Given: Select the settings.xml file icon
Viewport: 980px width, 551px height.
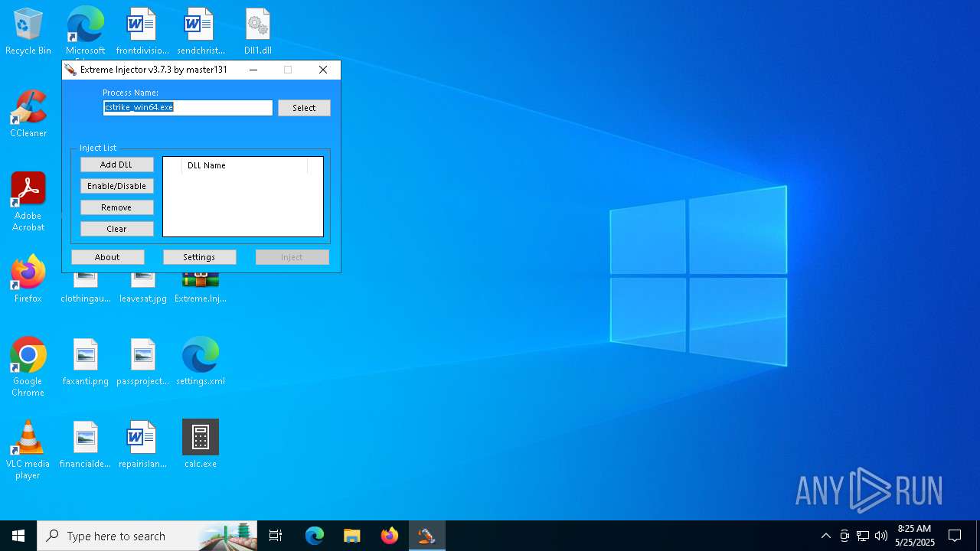Looking at the screenshot, I should click(x=201, y=362).
